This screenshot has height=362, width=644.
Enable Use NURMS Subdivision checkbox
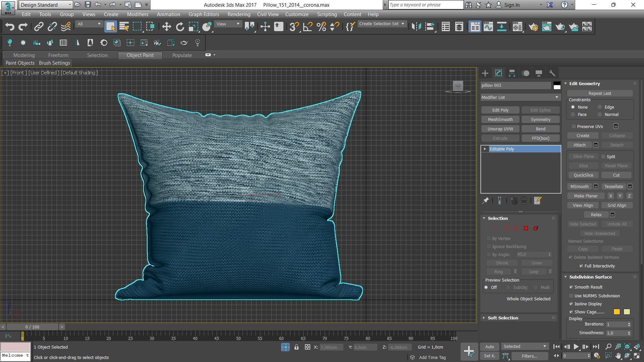point(571,296)
